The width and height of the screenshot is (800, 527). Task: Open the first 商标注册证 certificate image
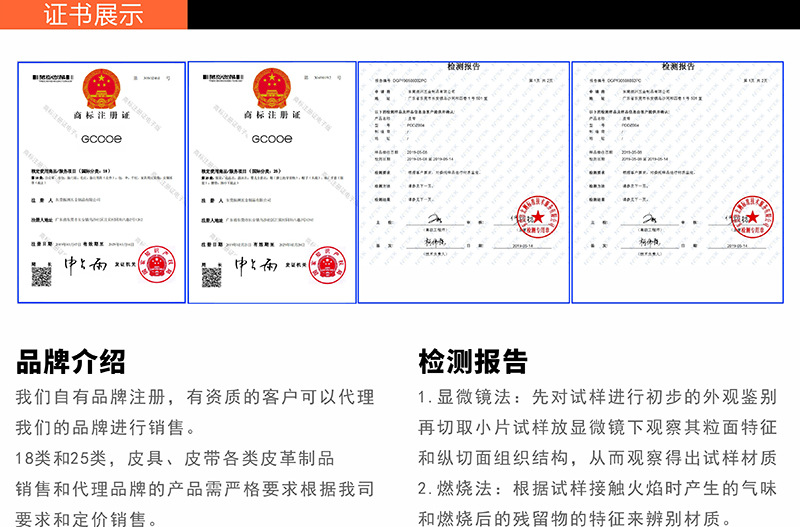point(100,182)
